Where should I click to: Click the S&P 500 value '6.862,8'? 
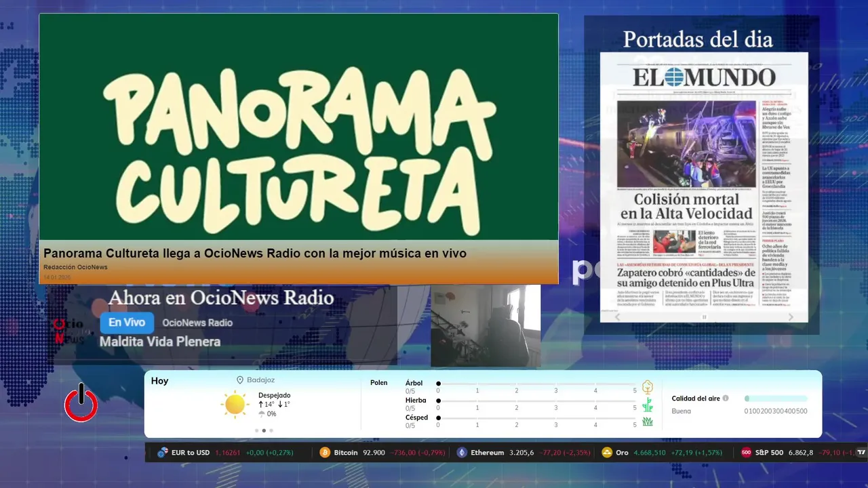click(801, 453)
